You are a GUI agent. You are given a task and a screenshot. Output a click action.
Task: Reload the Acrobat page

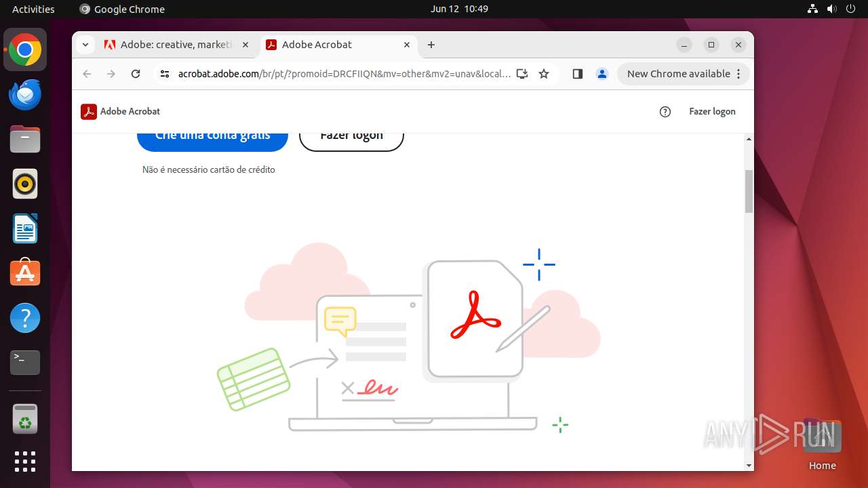(136, 74)
